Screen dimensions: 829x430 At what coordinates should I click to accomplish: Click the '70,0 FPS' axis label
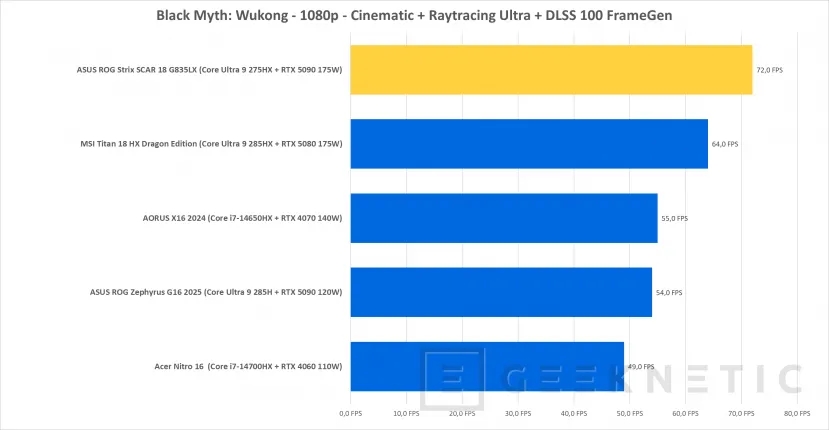coord(741,414)
